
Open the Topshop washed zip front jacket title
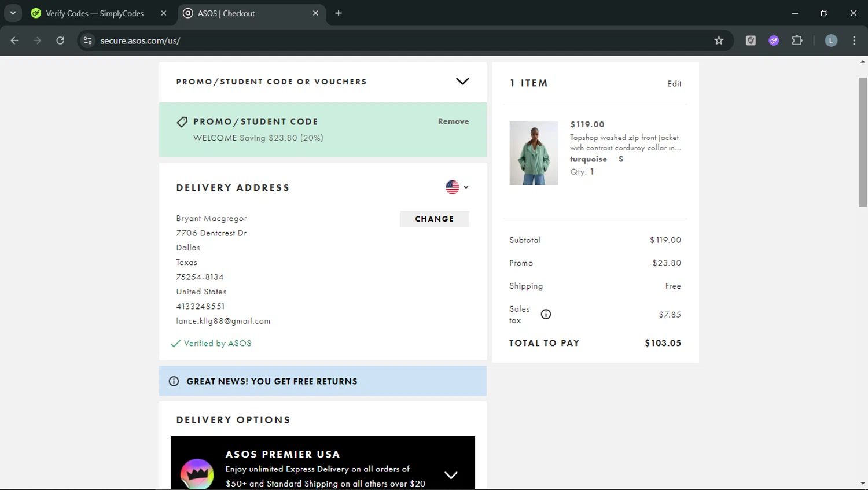point(625,142)
